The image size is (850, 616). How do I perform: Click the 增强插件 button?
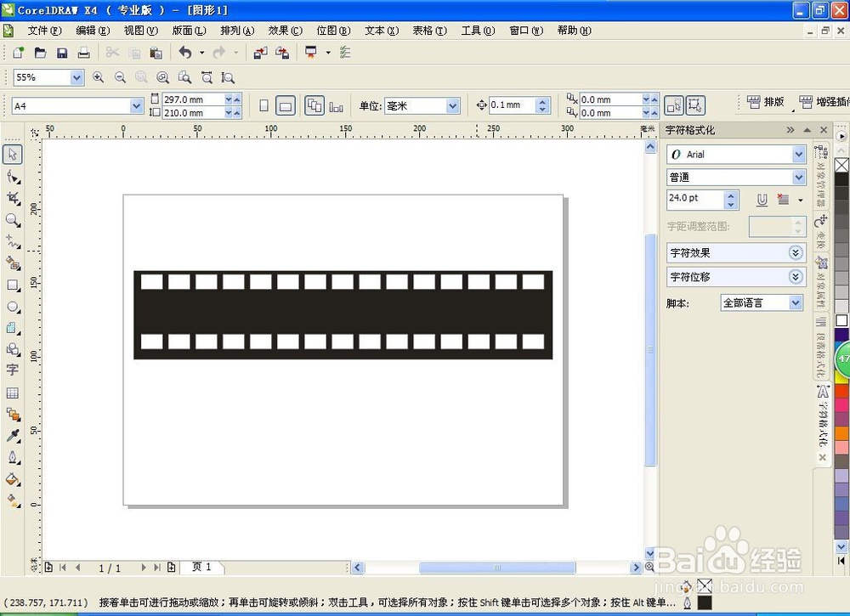pyautogui.click(x=824, y=102)
